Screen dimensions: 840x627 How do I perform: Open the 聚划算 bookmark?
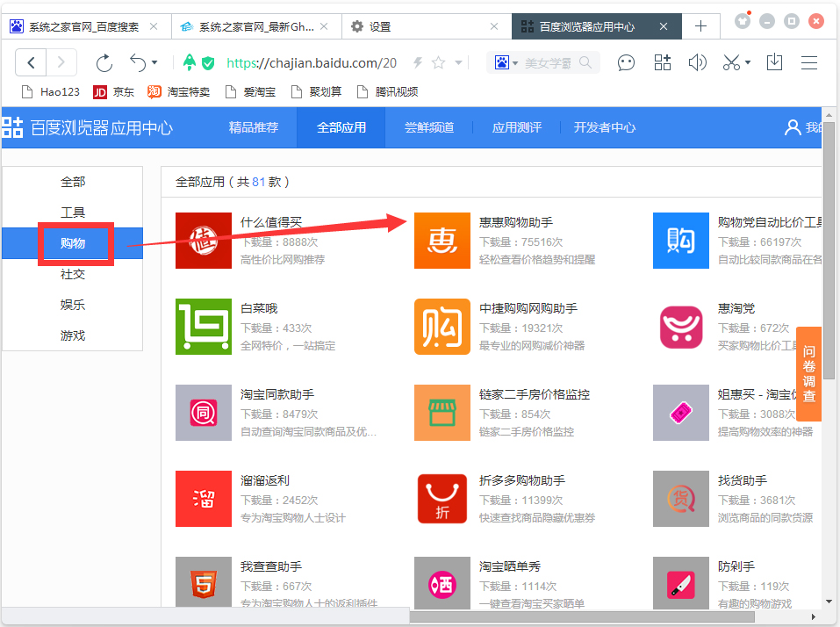(317, 92)
